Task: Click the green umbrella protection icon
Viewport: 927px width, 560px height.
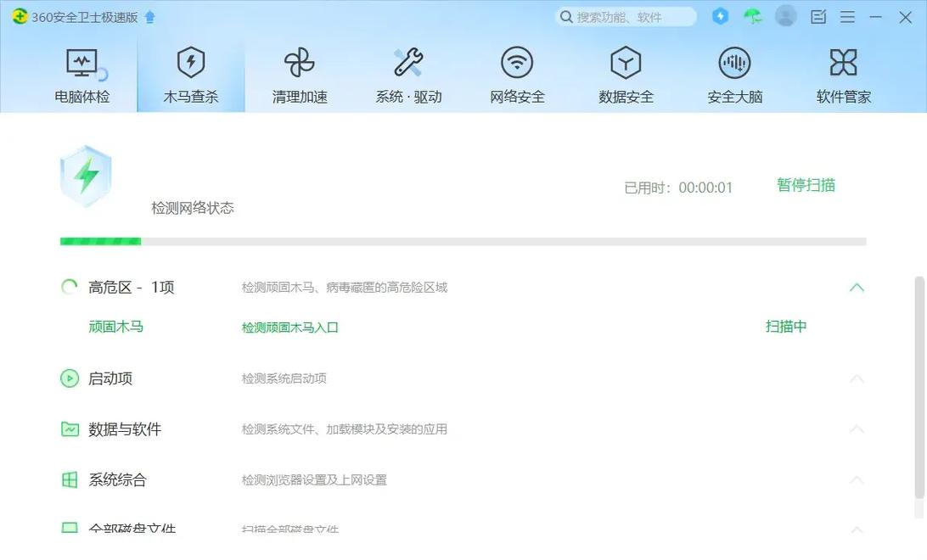Action: (x=752, y=16)
